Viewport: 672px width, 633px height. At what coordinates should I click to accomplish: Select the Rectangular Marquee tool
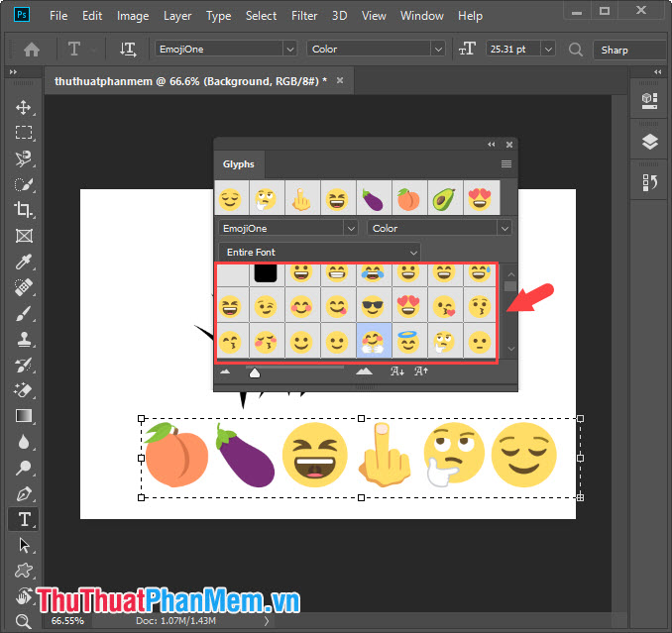point(24,133)
